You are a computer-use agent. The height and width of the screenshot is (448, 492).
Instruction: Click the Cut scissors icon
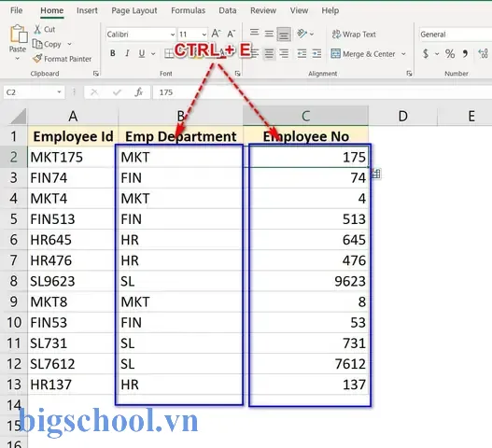[37, 29]
